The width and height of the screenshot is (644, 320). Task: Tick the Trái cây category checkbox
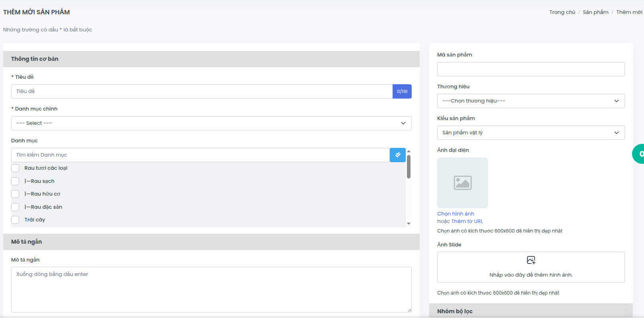point(15,220)
